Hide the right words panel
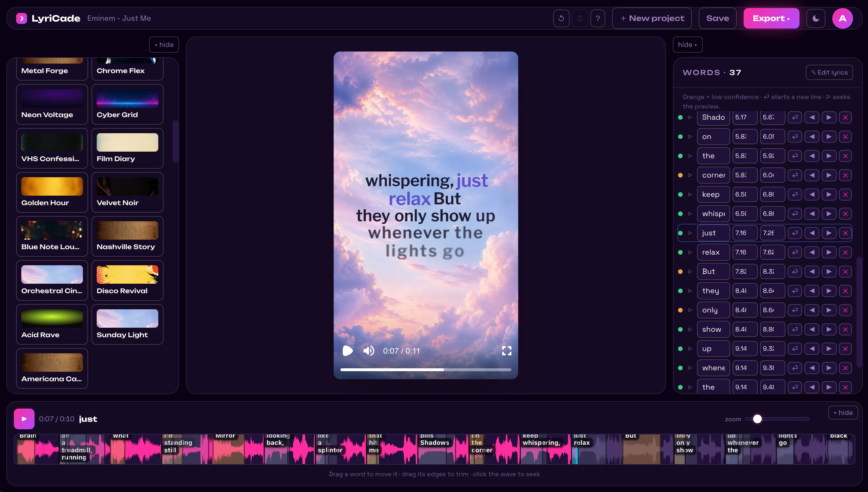The height and width of the screenshot is (492, 868). tap(688, 45)
